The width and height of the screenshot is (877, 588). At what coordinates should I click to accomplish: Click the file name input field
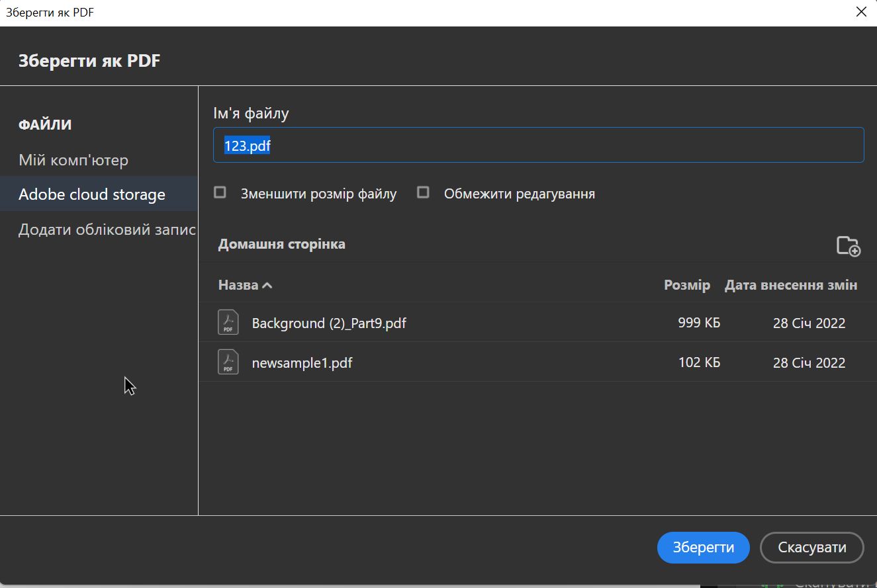[x=538, y=146]
